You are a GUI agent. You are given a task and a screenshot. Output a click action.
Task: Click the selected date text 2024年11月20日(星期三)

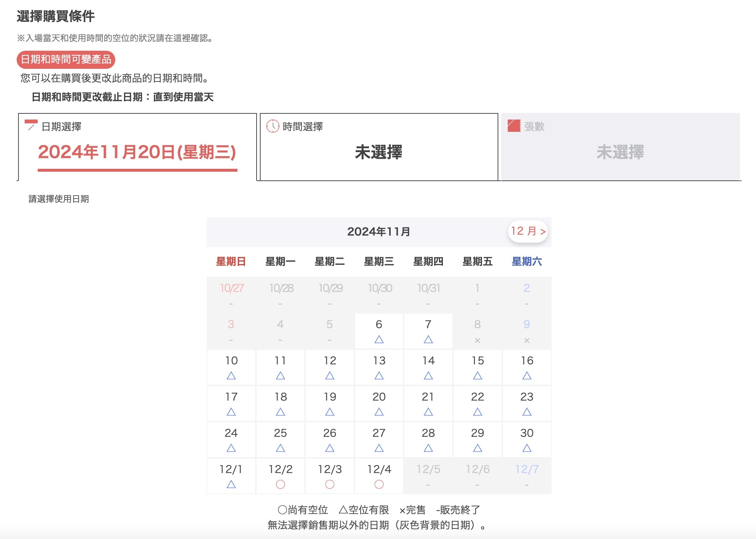click(137, 152)
